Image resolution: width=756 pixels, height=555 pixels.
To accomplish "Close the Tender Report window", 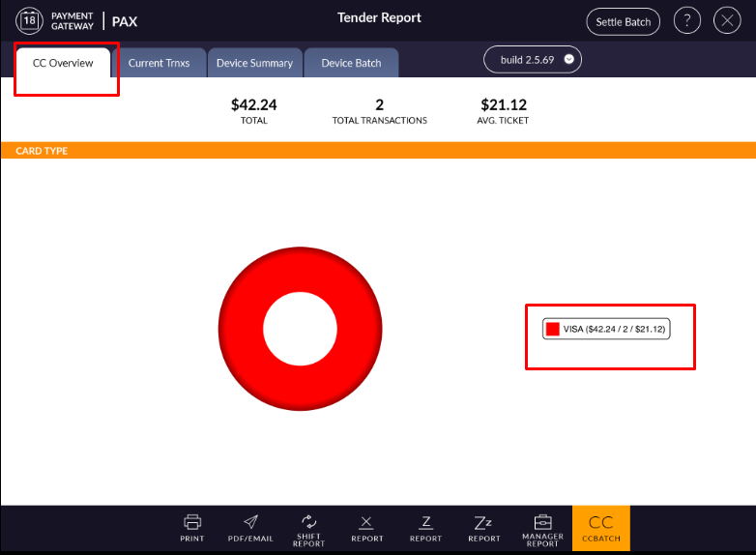I will click(x=727, y=21).
